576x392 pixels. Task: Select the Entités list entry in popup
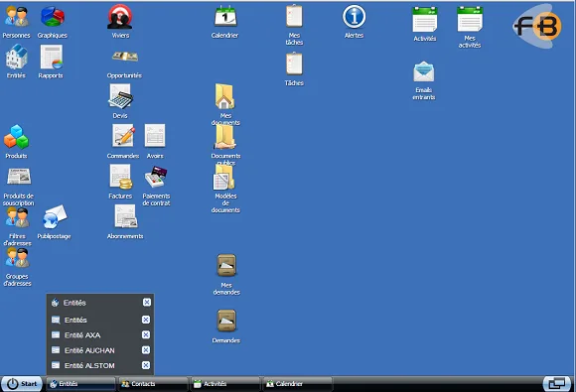pyautogui.click(x=93, y=321)
